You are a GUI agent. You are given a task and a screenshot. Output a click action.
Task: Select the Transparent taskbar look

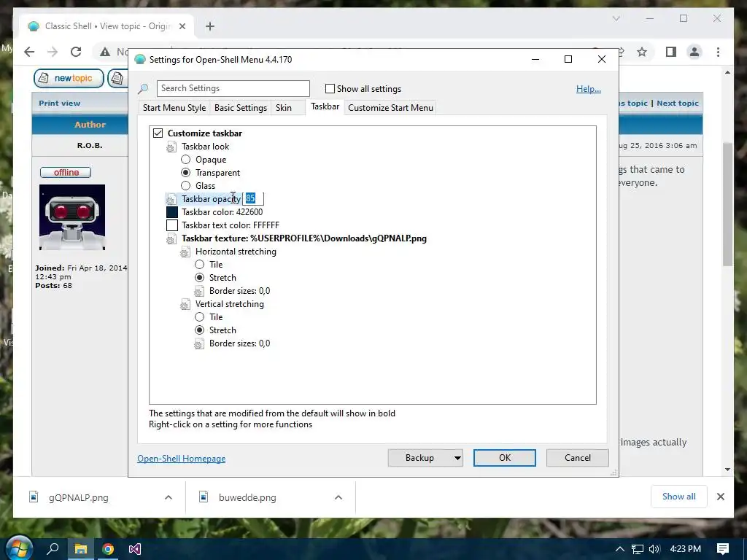pos(185,172)
